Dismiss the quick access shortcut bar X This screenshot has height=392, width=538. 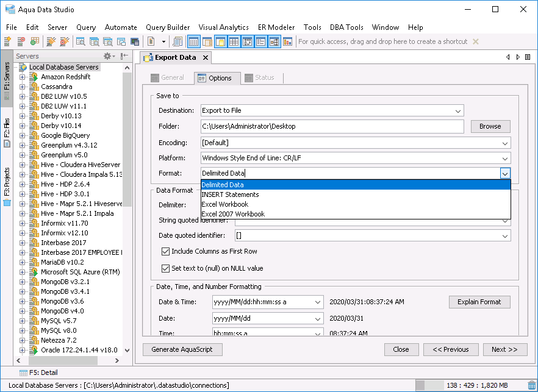476,41
